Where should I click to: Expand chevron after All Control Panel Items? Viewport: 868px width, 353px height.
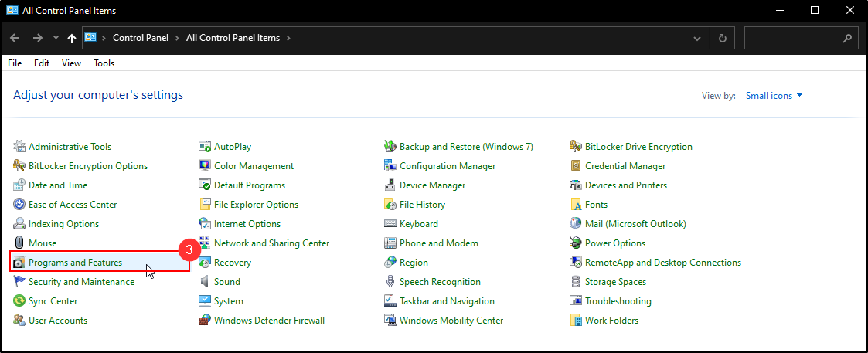pos(289,38)
